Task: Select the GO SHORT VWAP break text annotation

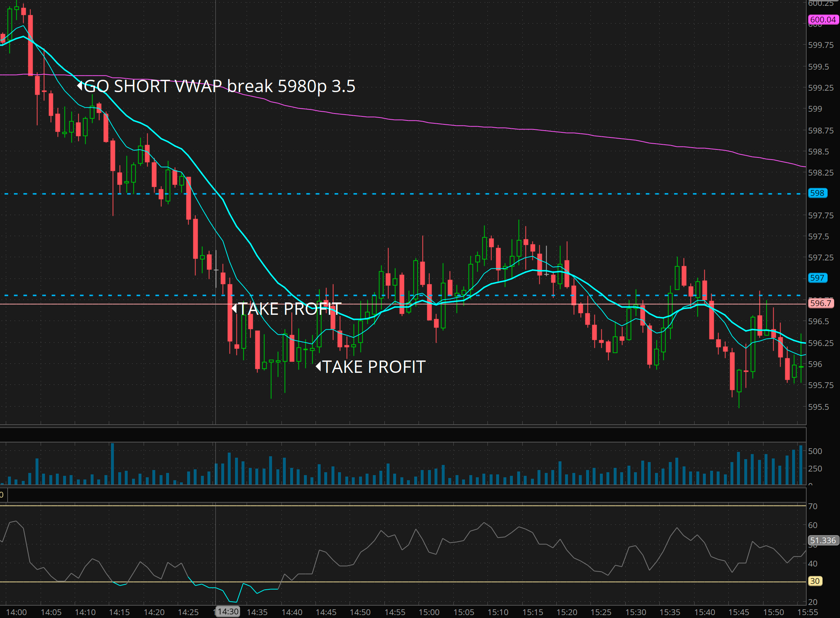Action: (x=219, y=86)
